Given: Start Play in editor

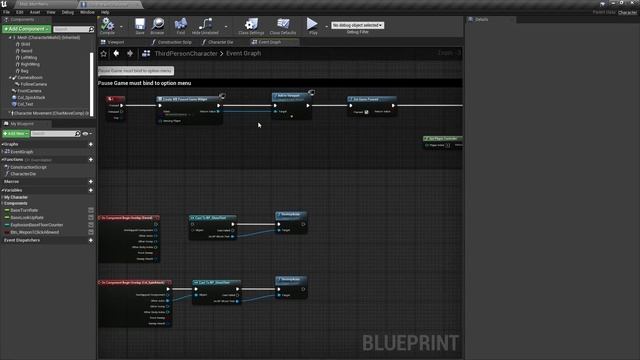Looking at the screenshot, I should (312, 24).
